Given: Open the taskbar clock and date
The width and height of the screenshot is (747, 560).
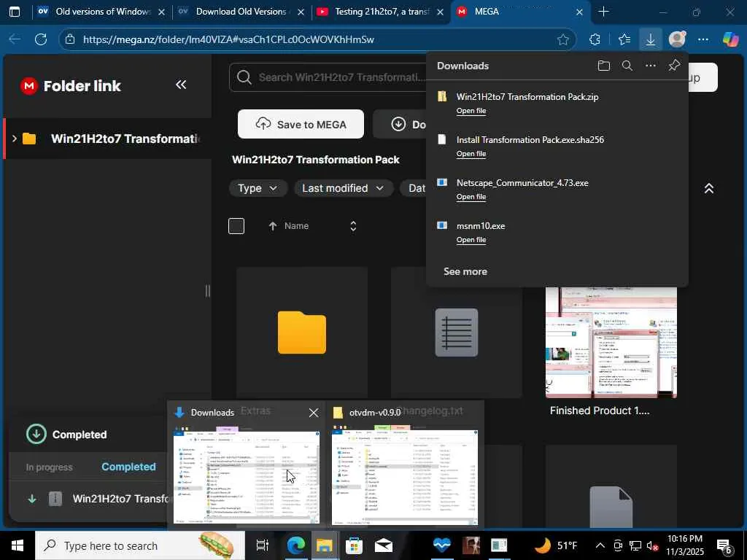Looking at the screenshot, I should pyautogui.click(x=684, y=545).
